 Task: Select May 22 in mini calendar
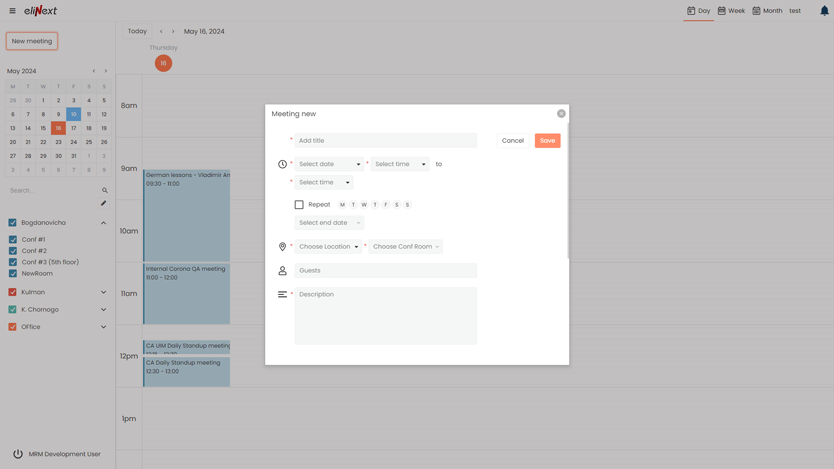click(x=43, y=142)
